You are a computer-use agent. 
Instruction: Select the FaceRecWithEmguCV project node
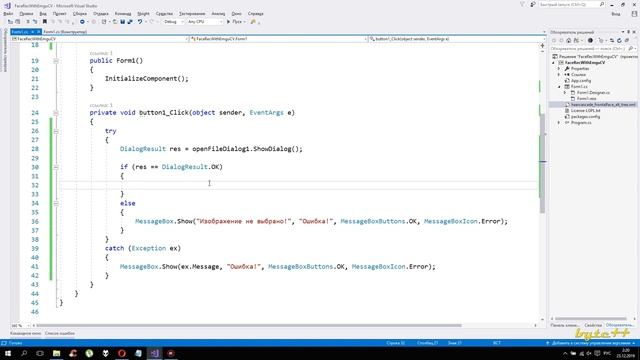585,63
